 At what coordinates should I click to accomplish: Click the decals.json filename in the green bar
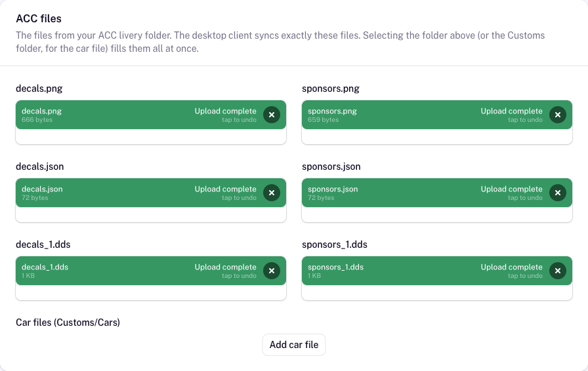[x=42, y=189]
